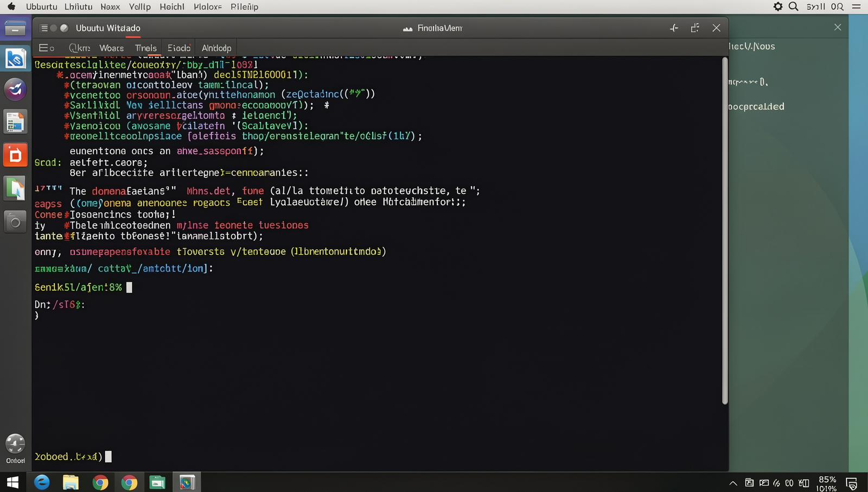Screen dimensions: 868x492
Task: Open the blue document app in dock
Action: pyautogui.click(x=15, y=58)
